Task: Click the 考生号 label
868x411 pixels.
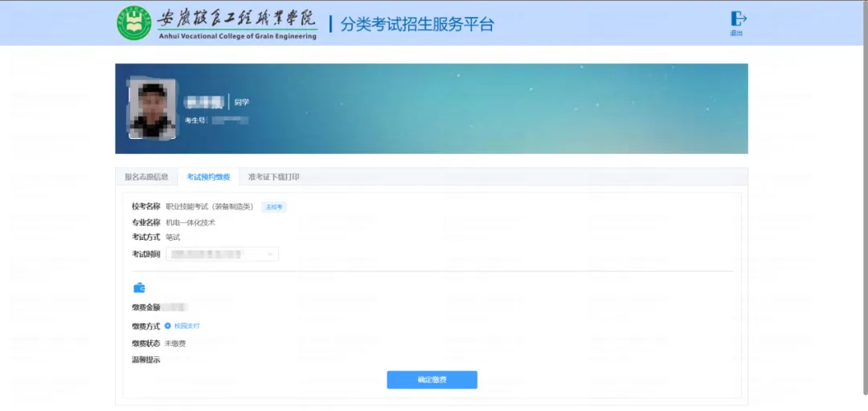Action: point(195,120)
